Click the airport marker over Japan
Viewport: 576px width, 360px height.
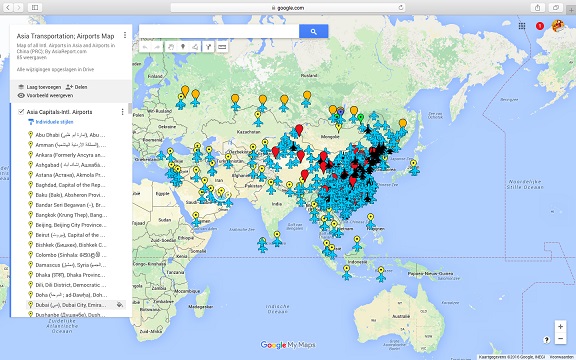click(414, 167)
